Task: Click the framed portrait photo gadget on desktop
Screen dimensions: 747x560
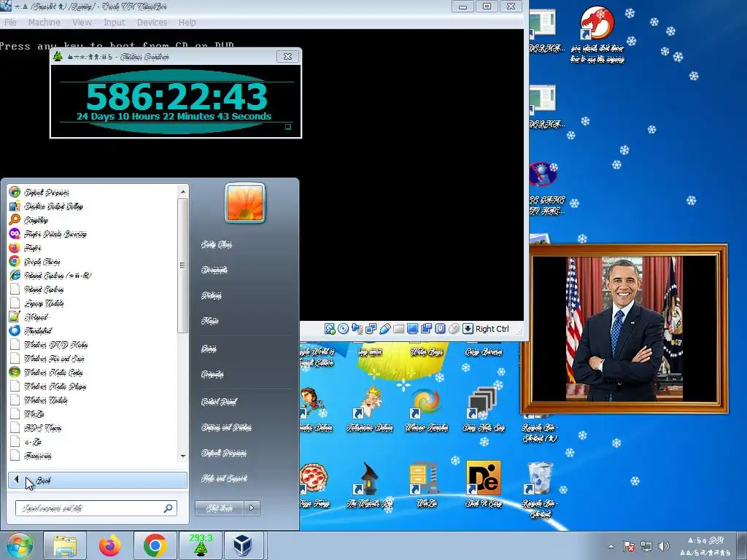Action: pos(624,329)
